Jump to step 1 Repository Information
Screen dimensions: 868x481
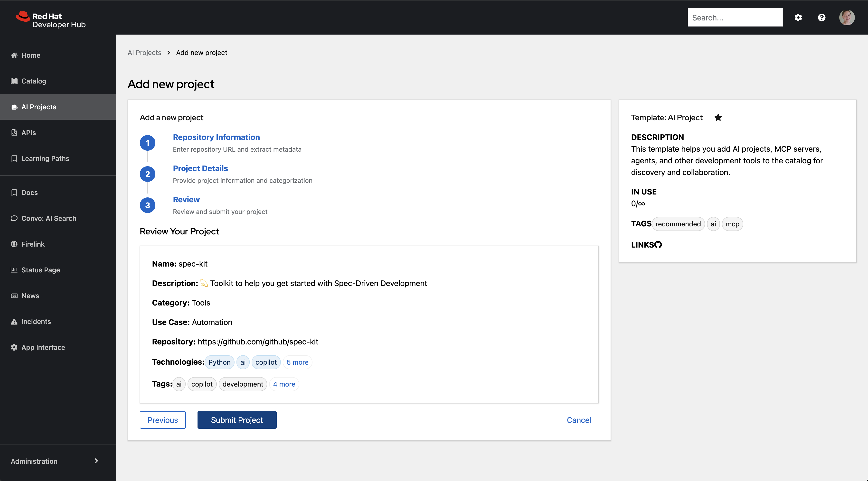tap(216, 138)
